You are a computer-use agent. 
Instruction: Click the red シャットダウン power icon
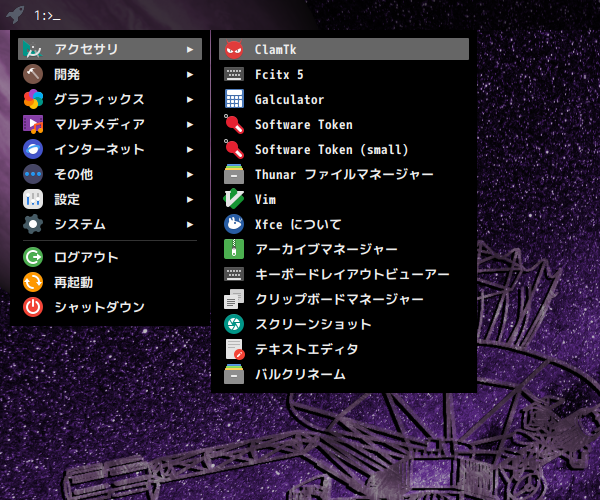pos(33,307)
